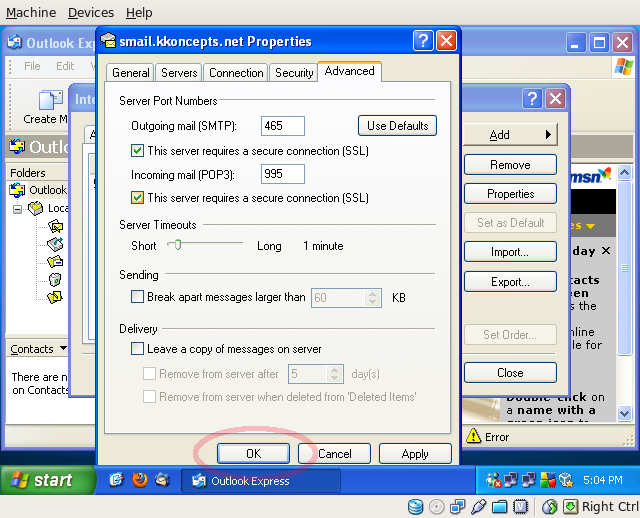The width and height of the screenshot is (640, 518).
Task: Click the VirtualBox USB status icon
Action: coord(478,507)
